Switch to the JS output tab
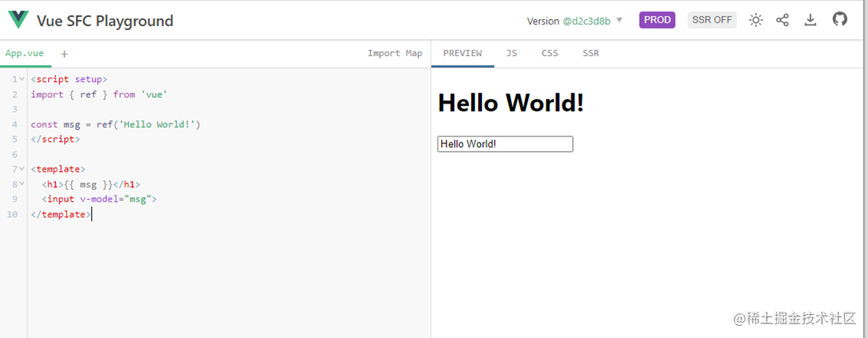Screen dimensions: 868x338 point(512,53)
